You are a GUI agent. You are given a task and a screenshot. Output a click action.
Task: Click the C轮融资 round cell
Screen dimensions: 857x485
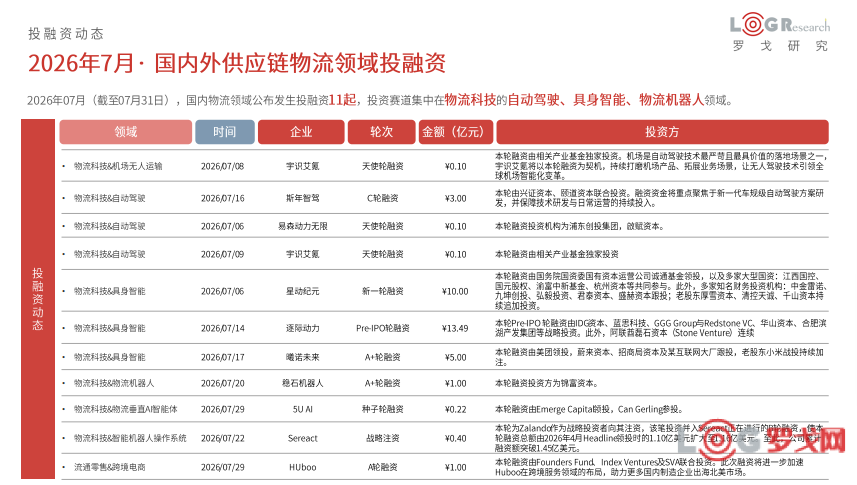click(x=383, y=198)
